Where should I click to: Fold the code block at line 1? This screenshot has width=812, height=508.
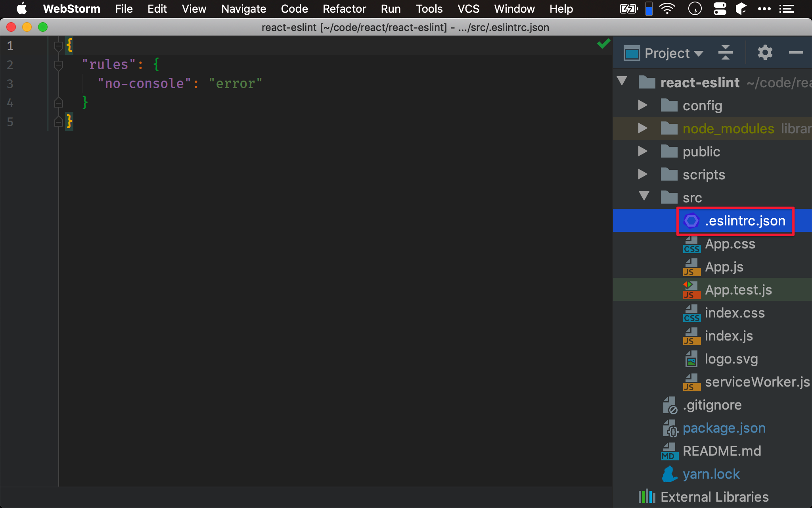pos(59,46)
